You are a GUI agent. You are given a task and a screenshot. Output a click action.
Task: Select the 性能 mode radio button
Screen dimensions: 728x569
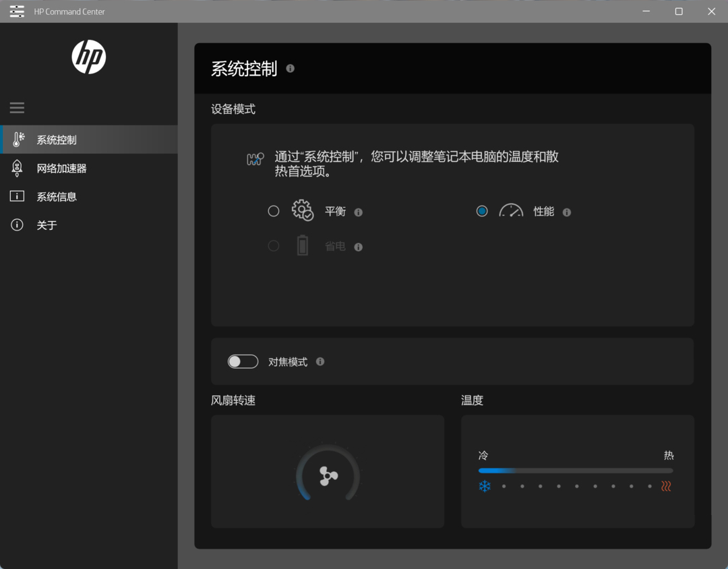click(x=482, y=211)
